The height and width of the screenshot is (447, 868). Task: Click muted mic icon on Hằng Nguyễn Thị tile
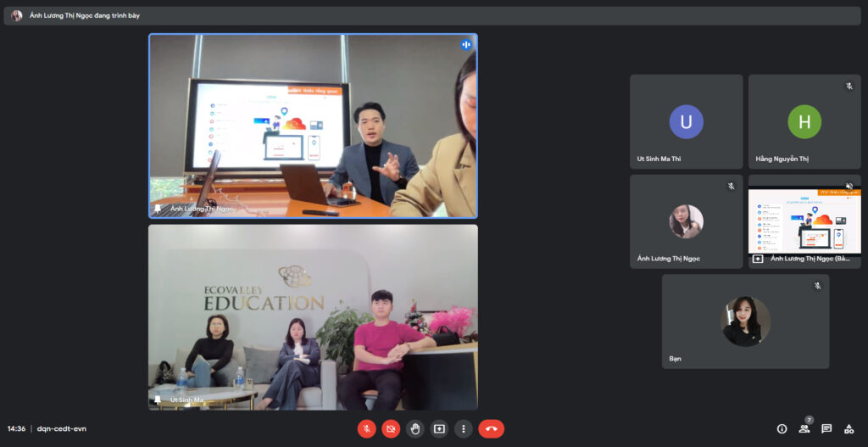pyautogui.click(x=849, y=87)
